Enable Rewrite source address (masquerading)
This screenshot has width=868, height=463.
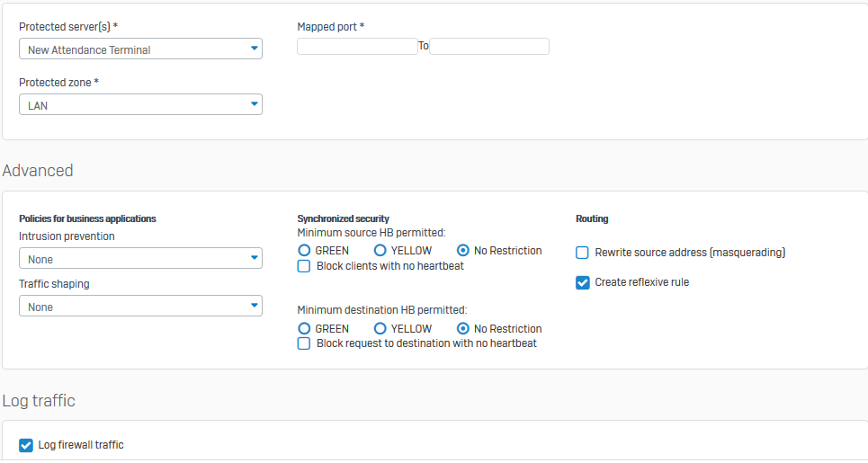point(583,253)
